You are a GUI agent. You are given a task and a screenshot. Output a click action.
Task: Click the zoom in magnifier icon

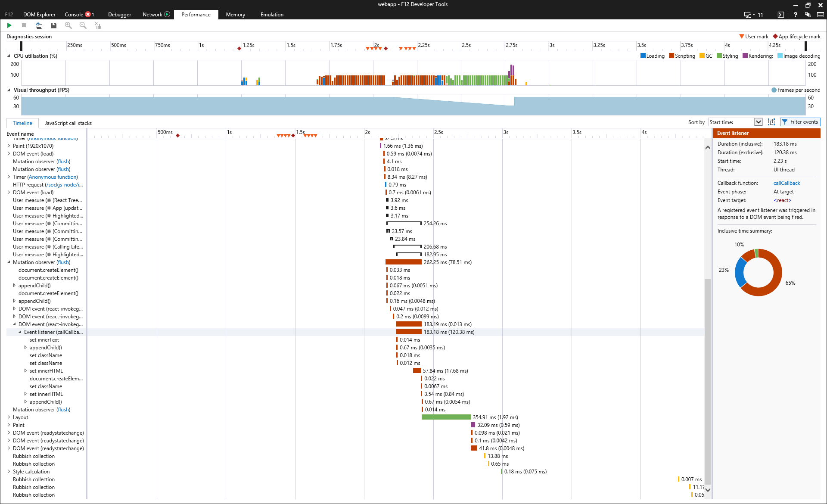[68, 25]
